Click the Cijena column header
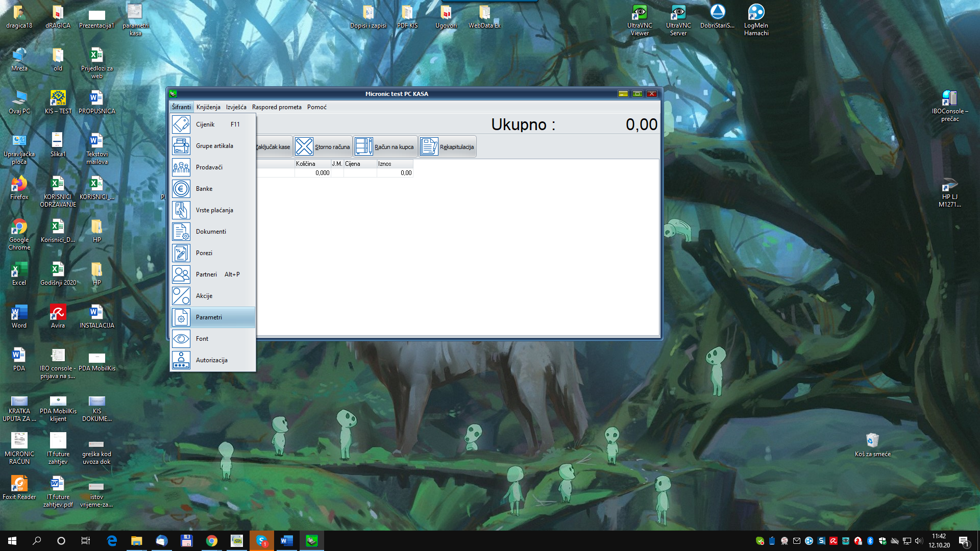 (360, 164)
